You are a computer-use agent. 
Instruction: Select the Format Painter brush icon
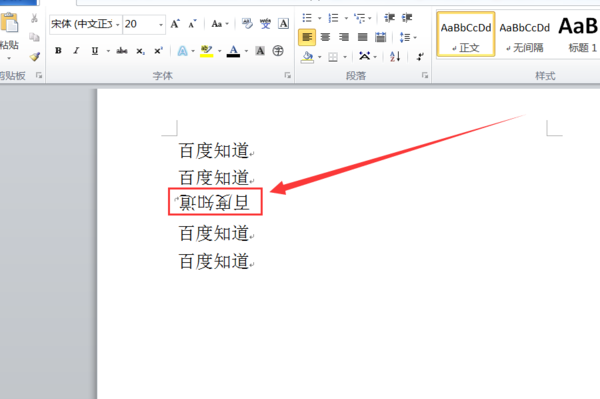click(x=35, y=57)
